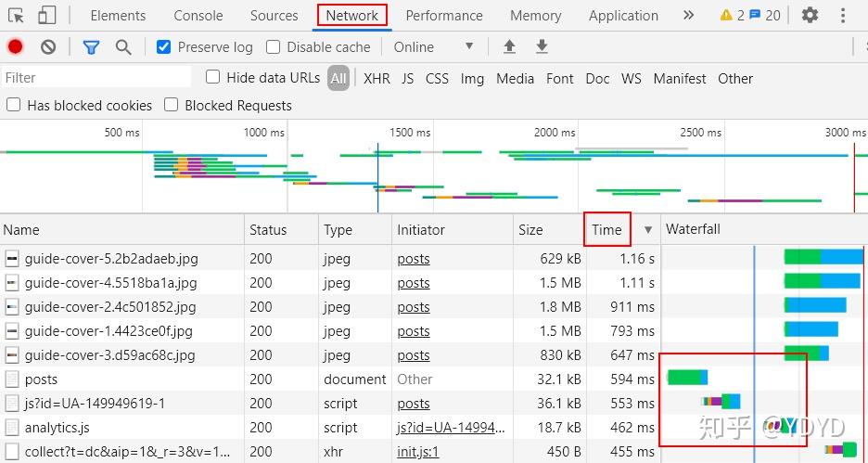Open posts initiator link for guide-cover-5
The height and width of the screenshot is (463, 868).
click(414, 259)
